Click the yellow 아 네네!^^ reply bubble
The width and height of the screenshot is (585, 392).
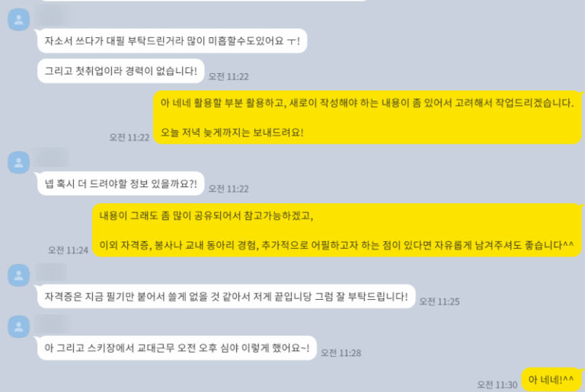551,380
